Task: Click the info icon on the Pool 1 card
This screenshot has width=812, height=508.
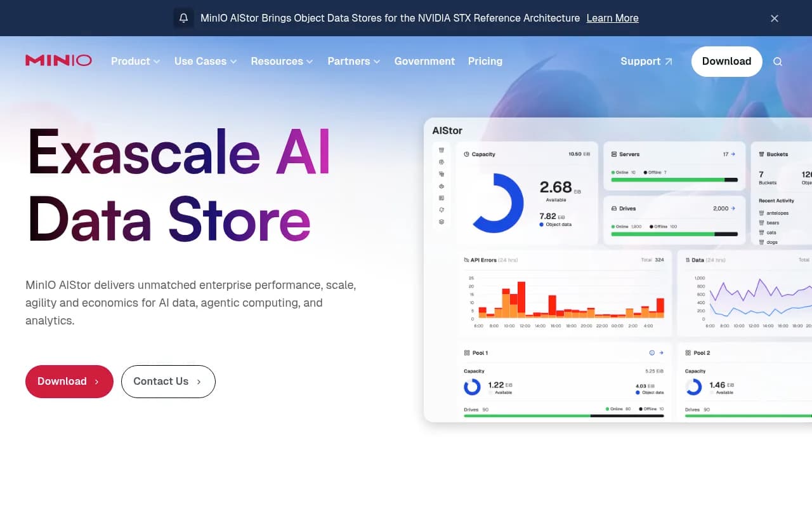Action: tap(652, 352)
